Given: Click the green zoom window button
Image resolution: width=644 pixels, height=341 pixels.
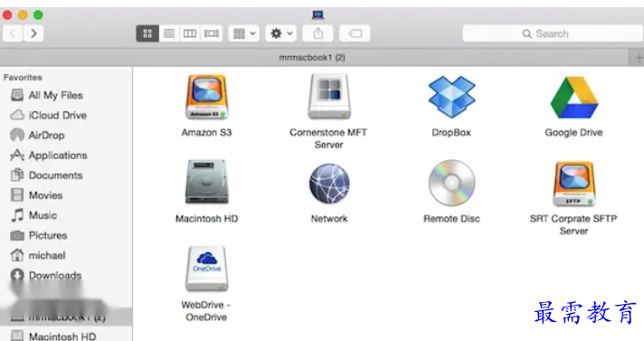Looking at the screenshot, I should point(38,15).
